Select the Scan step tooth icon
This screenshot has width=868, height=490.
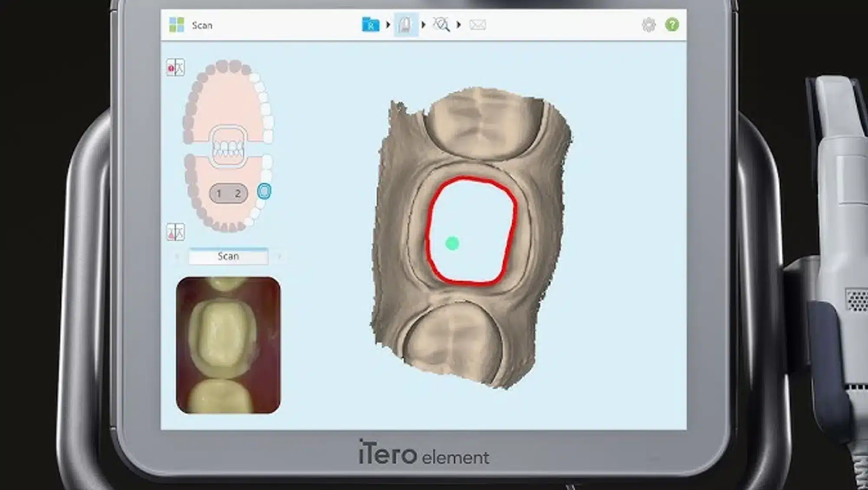pyautogui.click(x=405, y=25)
